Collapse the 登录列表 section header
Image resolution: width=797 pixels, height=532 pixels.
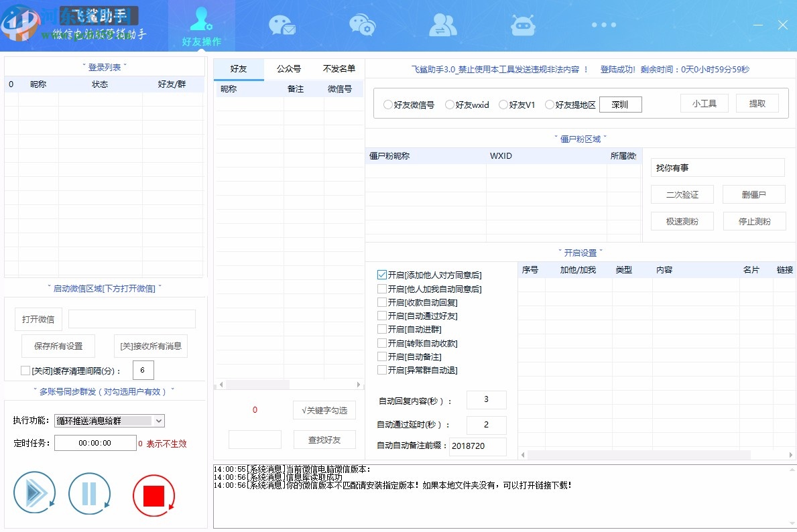click(x=104, y=67)
